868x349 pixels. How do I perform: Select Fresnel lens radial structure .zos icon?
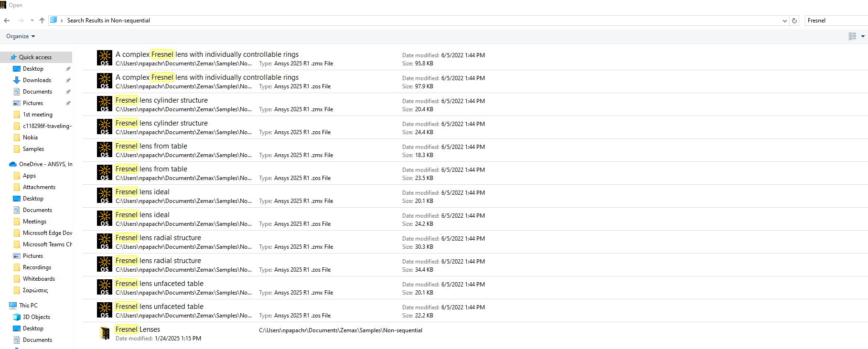pos(105,264)
